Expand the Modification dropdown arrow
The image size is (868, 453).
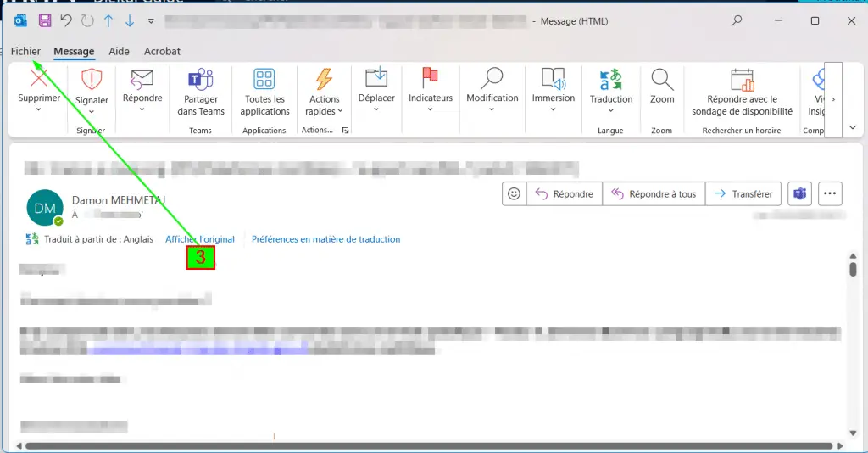492,109
